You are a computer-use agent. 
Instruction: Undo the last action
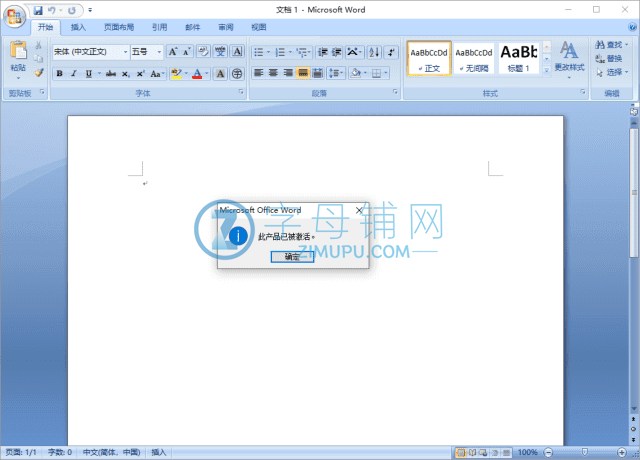coord(52,10)
